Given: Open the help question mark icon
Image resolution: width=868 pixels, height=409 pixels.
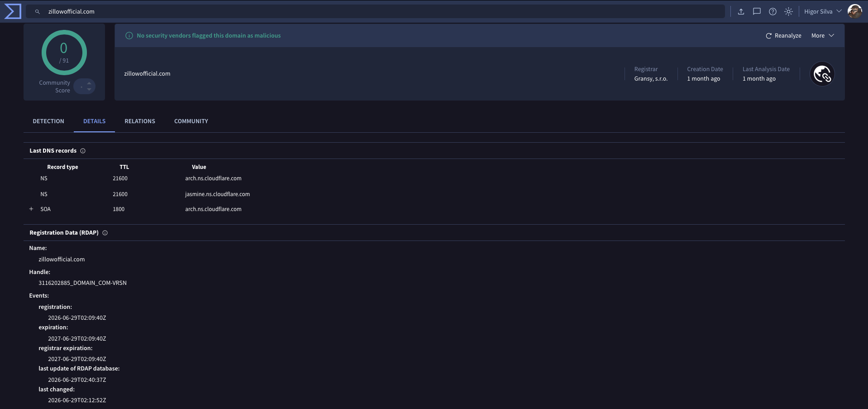Looking at the screenshot, I should click(x=773, y=12).
